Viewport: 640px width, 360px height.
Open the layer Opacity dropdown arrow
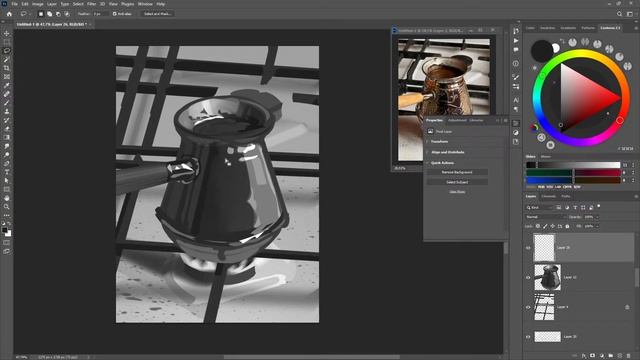pos(597,217)
